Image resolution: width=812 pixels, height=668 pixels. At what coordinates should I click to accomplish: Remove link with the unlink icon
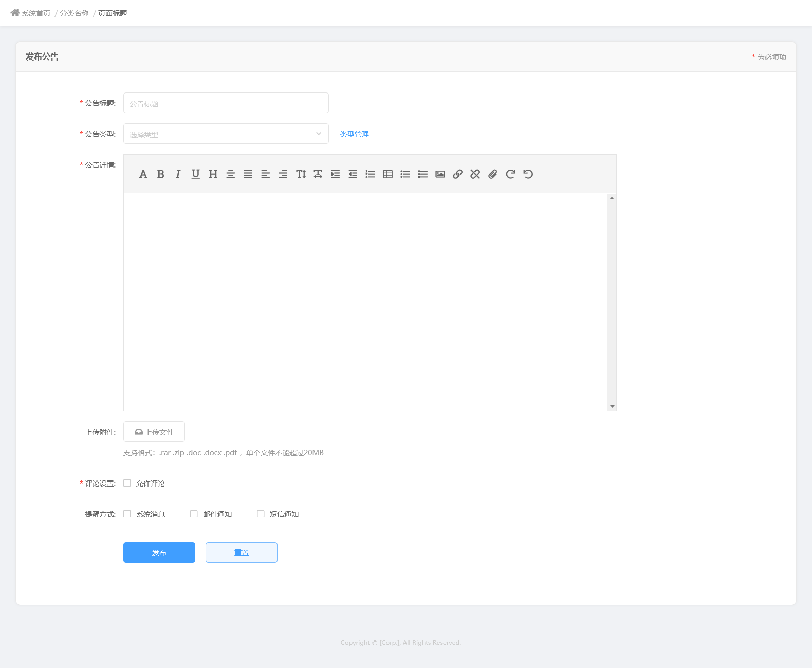click(475, 174)
